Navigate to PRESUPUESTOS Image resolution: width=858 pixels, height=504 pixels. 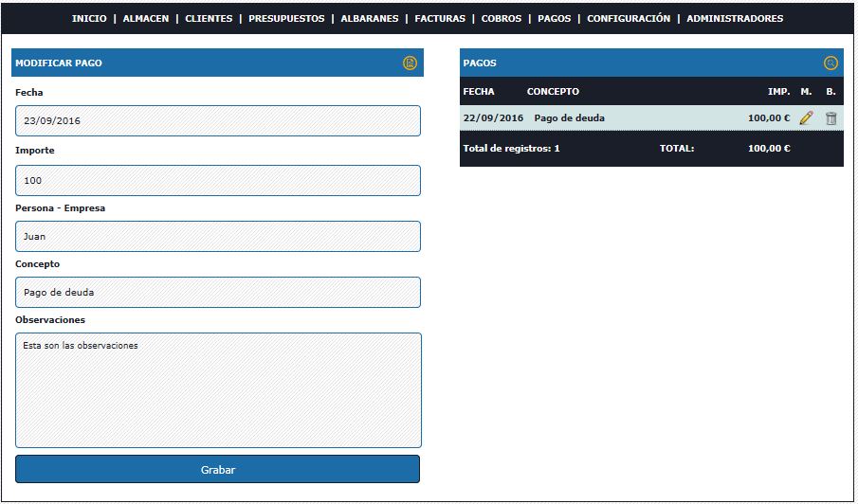click(x=286, y=19)
